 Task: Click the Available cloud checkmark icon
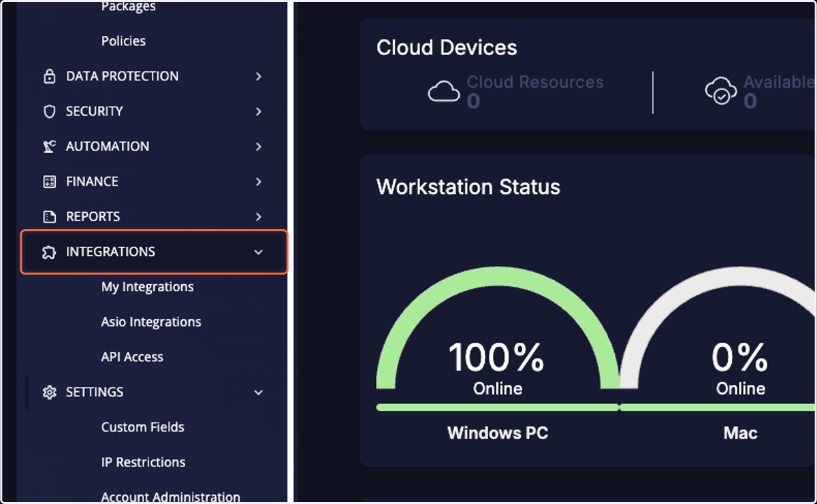721,91
